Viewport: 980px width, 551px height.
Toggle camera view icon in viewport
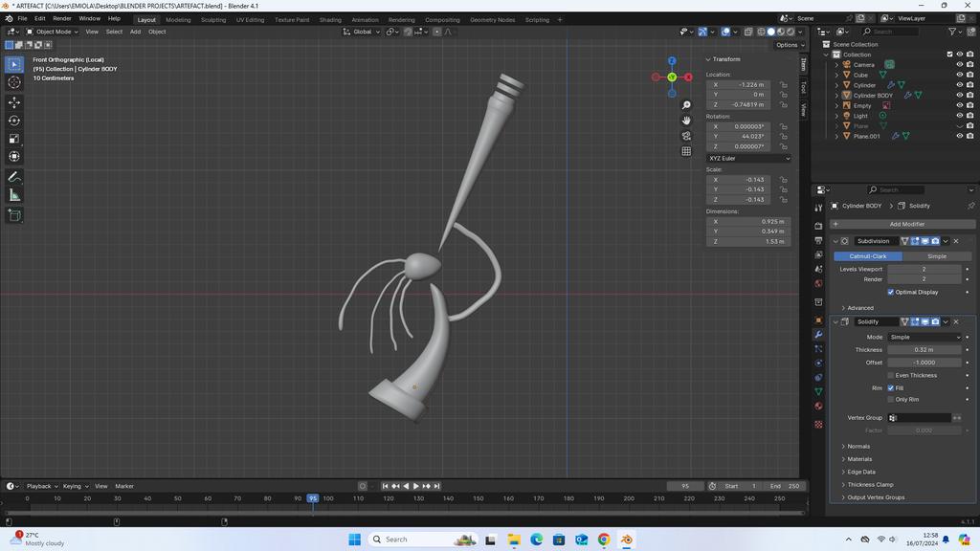[x=686, y=136]
